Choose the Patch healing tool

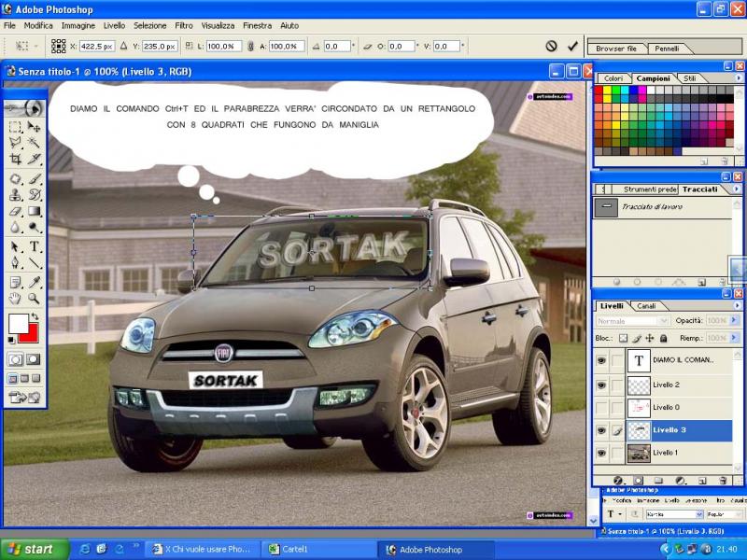(x=16, y=179)
